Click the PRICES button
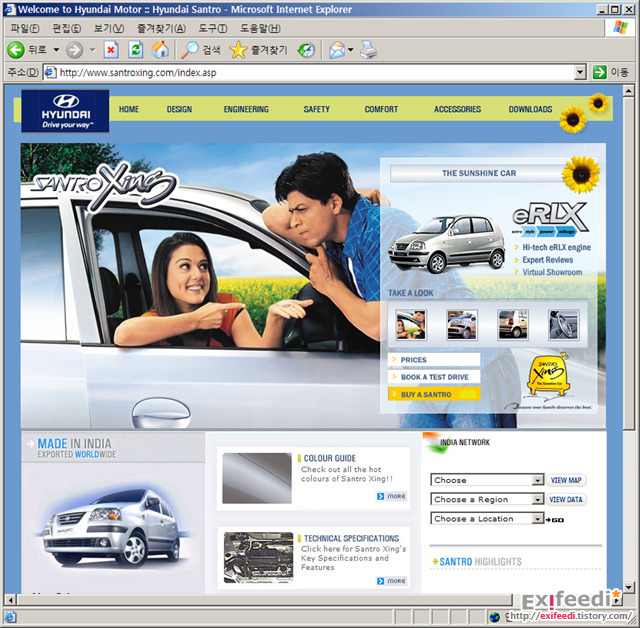Viewport: 640px width, 628px height. [x=434, y=359]
